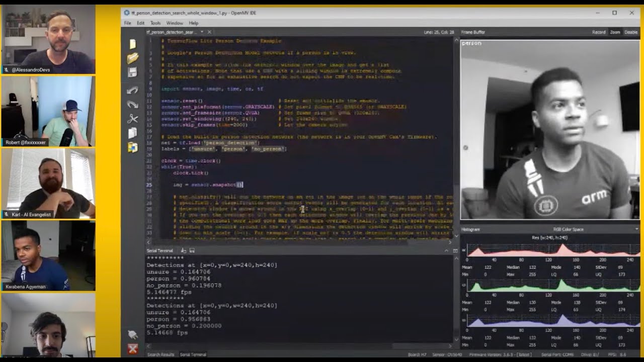Viewport: 644px width, 362px height.
Task: Switch to the Serial Terminal bottom tab
Action: [193, 354]
